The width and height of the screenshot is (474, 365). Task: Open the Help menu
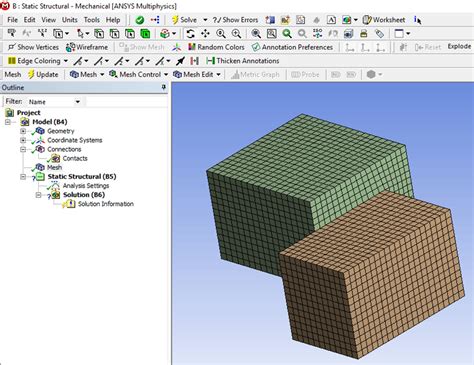[x=113, y=20]
